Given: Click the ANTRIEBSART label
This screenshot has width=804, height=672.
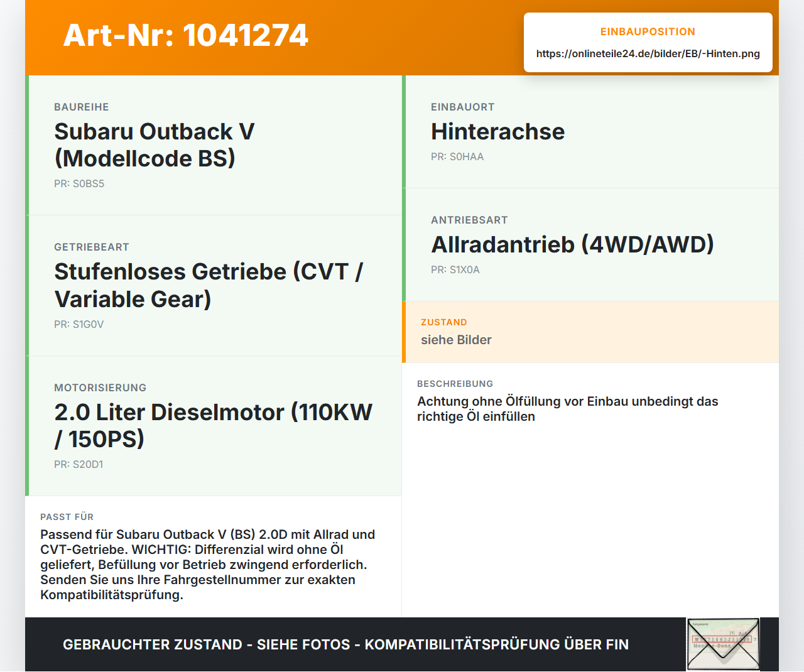Looking at the screenshot, I should coord(469,220).
